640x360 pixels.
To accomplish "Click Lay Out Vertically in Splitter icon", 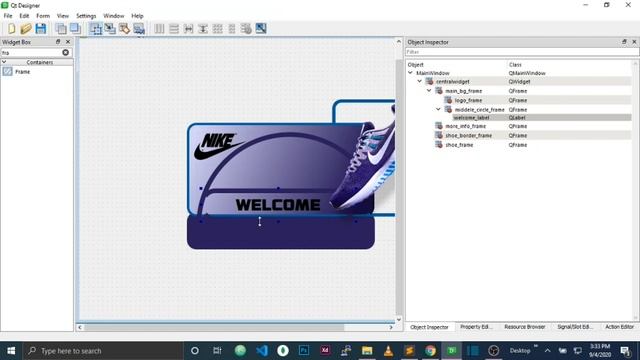I will pos(203,29).
